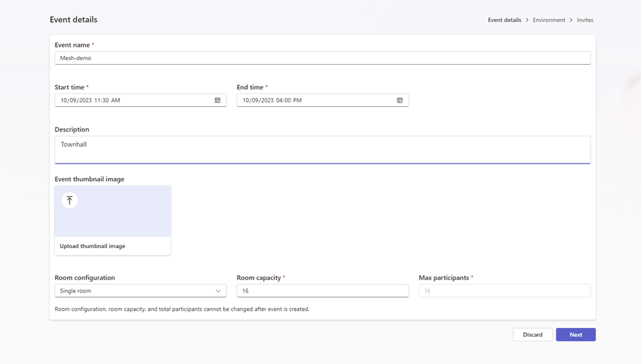Select the Event details breadcrumb step

pos(504,20)
